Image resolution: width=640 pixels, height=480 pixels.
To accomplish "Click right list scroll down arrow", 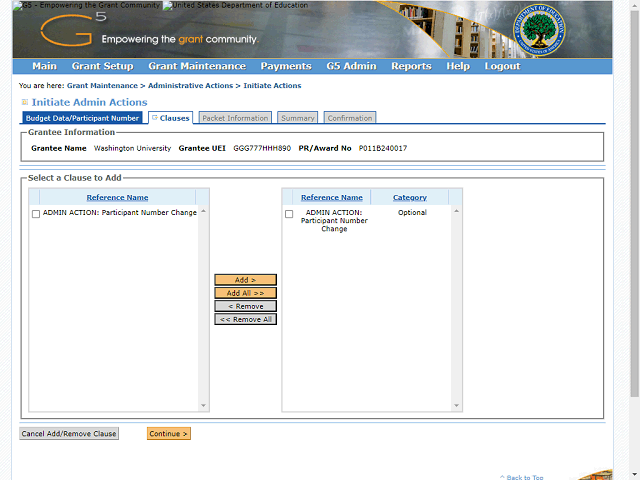I will (x=456, y=405).
